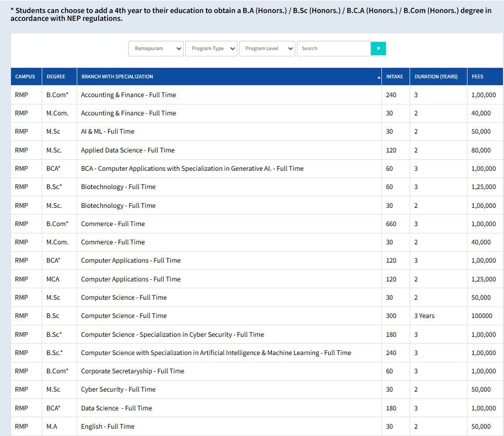This screenshot has width=504, height=436.
Task: Click the Corporate Secretaryship - Full Time row
Action: tap(133, 371)
